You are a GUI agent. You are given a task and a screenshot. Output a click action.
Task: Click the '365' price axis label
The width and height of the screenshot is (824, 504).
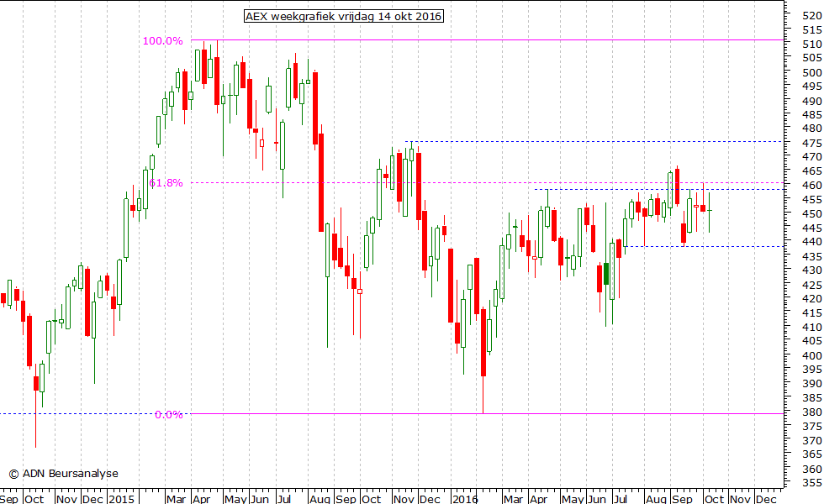point(812,454)
